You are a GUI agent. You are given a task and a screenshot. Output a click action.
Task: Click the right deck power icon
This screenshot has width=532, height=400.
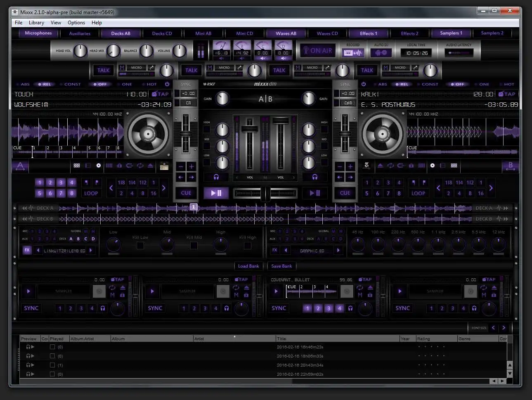coord(364,84)
